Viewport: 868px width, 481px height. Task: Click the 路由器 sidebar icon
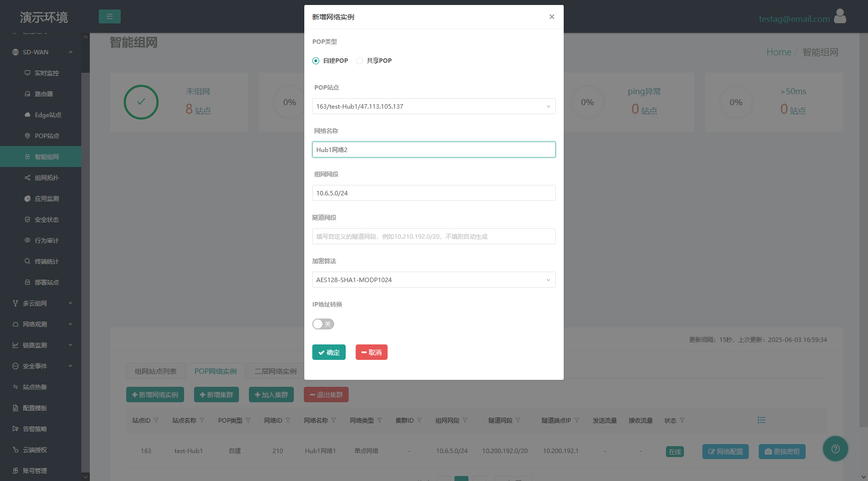click(x=27, y=94)
